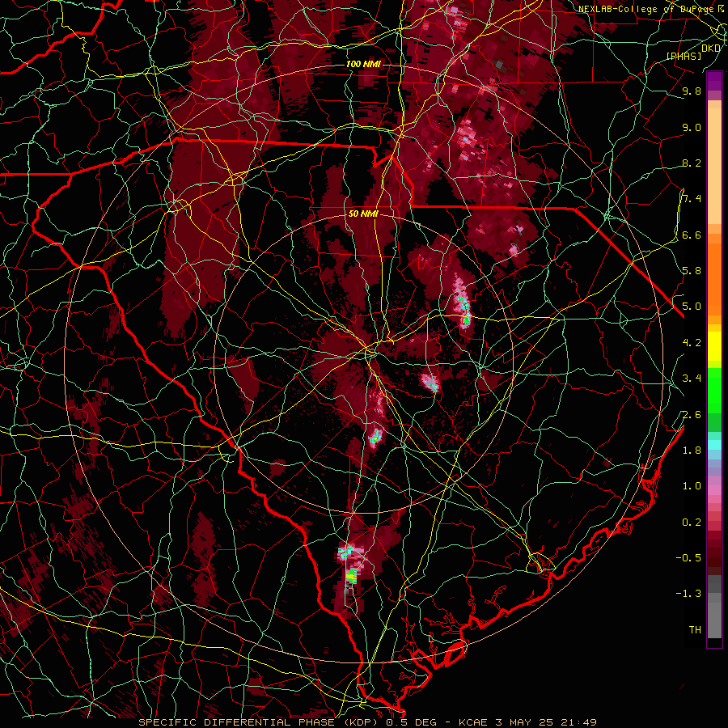728x728 pixels.
Task: Click the "KCAE" radar site ID in the caption
Action: click(472, 722)
